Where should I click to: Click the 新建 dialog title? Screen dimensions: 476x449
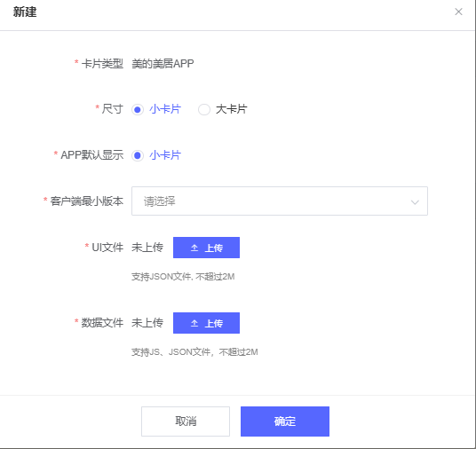point(25,12)
